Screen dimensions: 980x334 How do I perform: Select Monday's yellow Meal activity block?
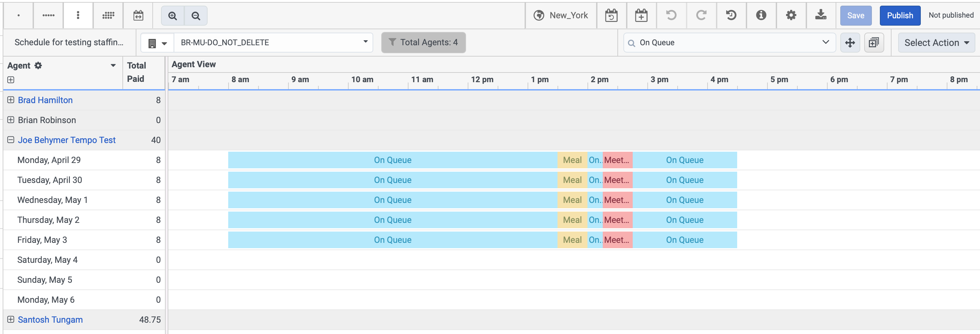click(x=572, y=160)
